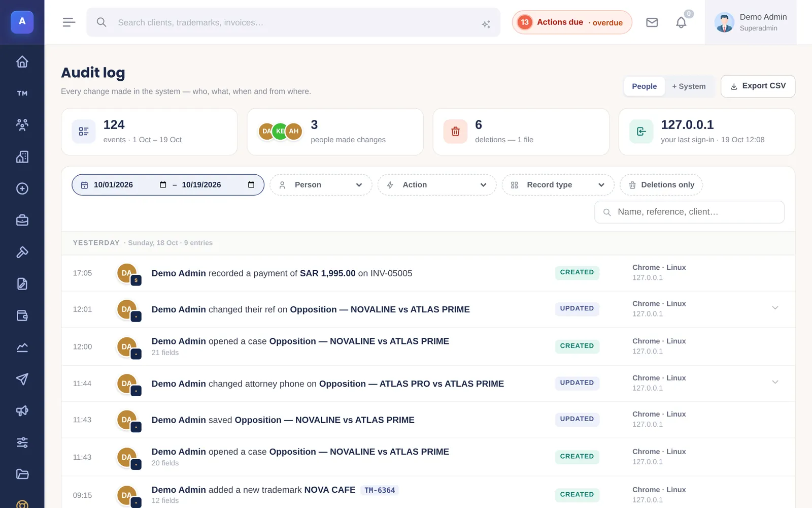Open the Person filter dropdown

(x=321, y=185)
